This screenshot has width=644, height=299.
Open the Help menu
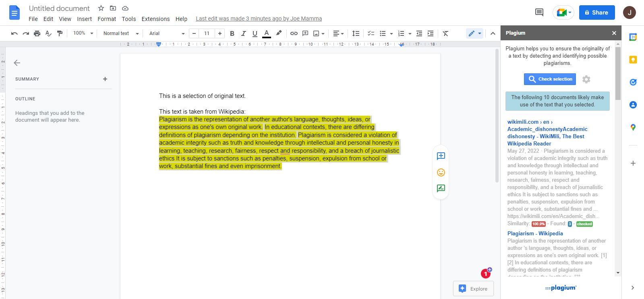(x=181, y=19)
